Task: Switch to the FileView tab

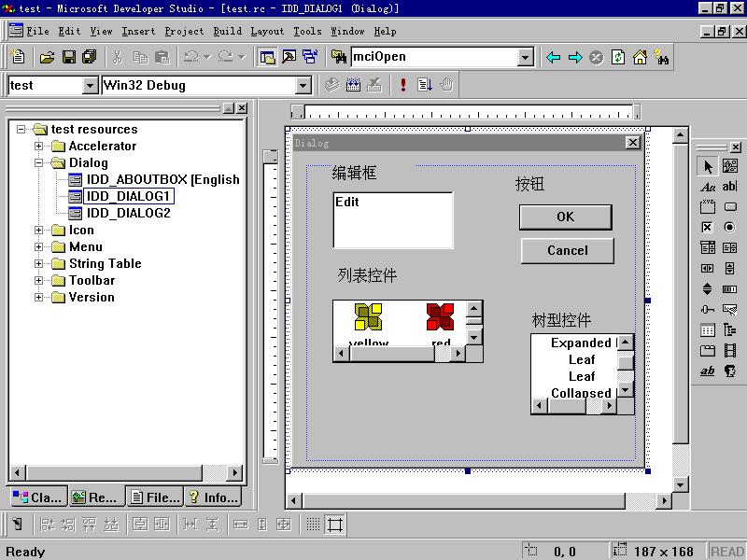Action: pos(155,497)
